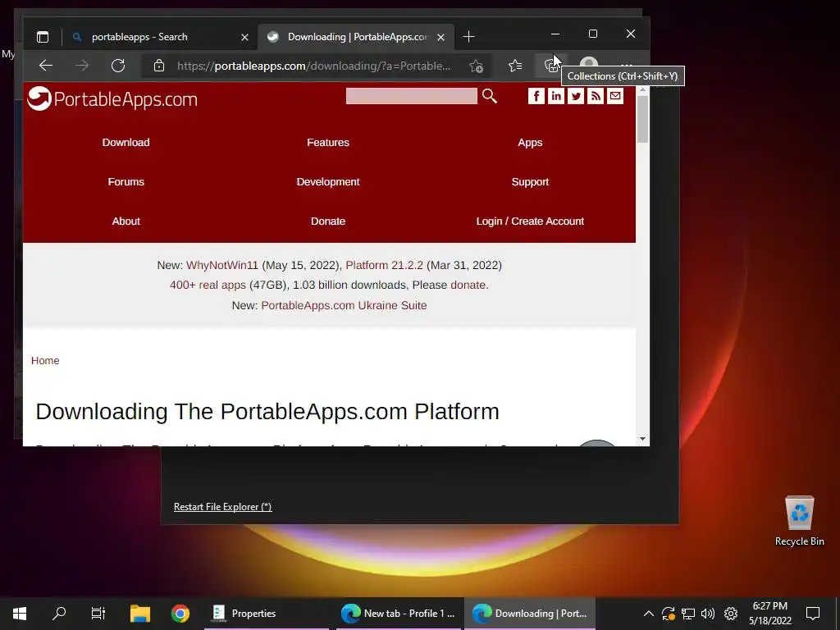Screen dimensions: 840x630
Task: Click the PortableApps.com logo
Action: pos(112,99)
